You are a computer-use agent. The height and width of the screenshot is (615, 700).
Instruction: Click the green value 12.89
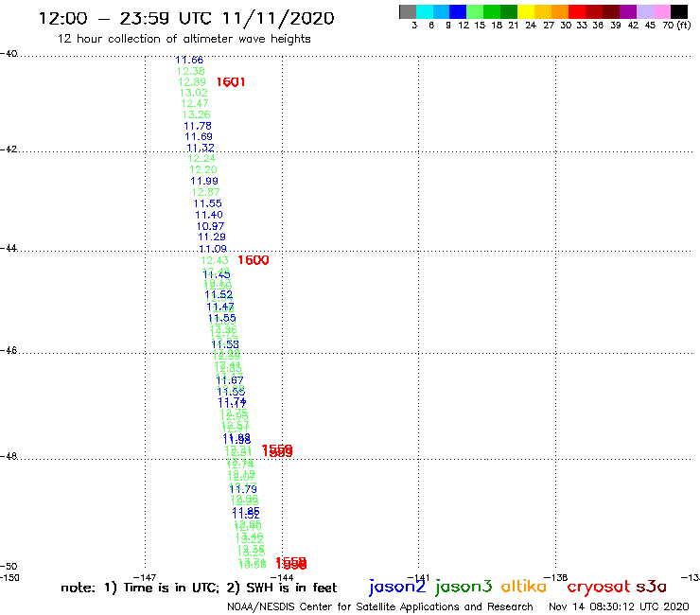[x=192, y=82]
